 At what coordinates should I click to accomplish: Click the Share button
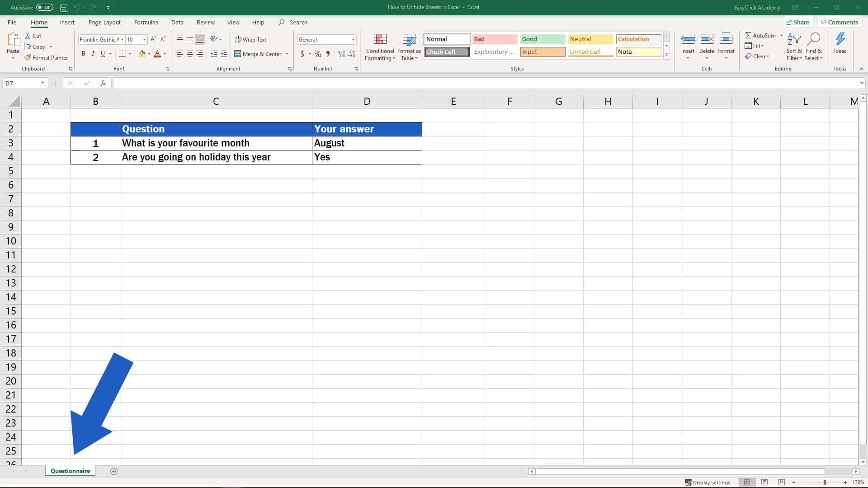point(797,22)
